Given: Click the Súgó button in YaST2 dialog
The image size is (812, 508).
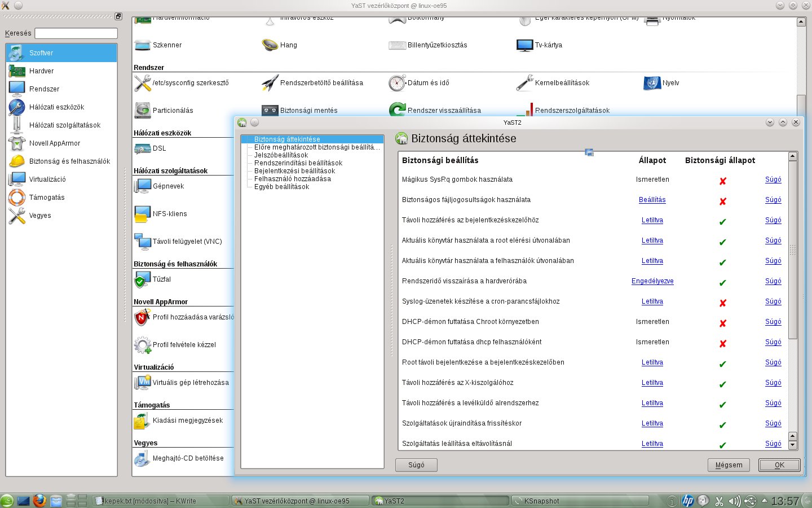Looking at the screenshot, I should (x=416, y=465).
